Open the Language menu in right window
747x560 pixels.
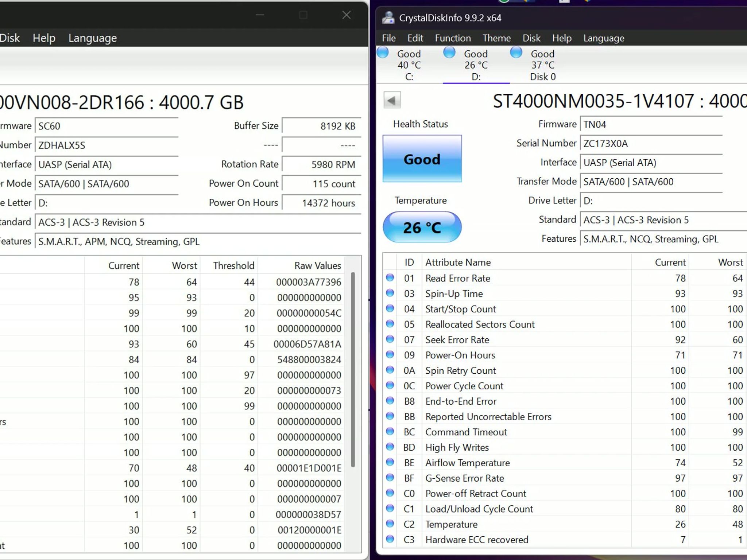(604, 38)
